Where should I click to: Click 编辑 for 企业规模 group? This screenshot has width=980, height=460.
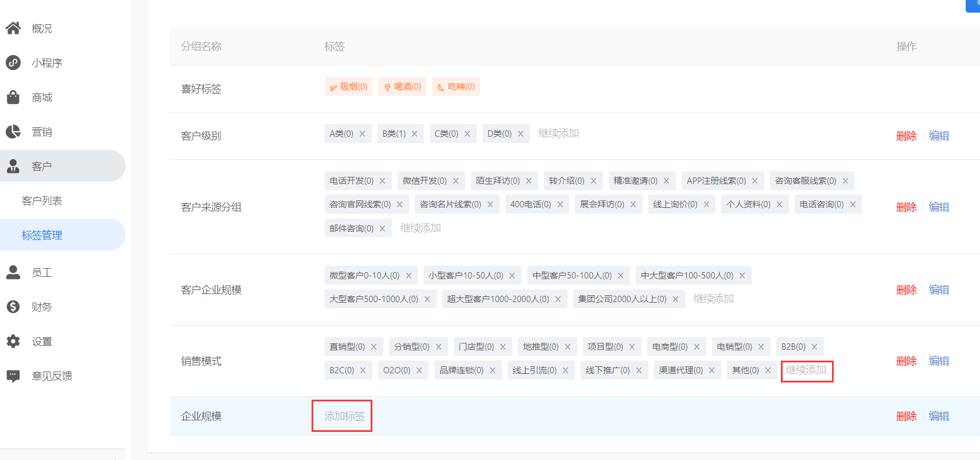[x=939, y=416]
